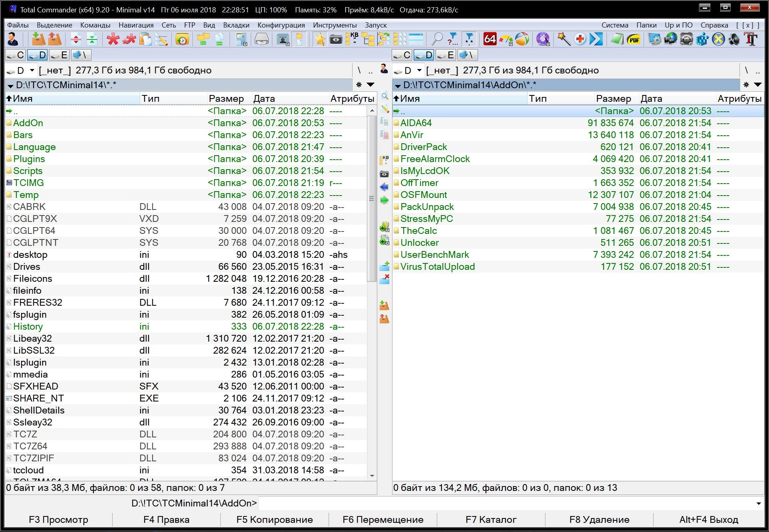Viewport: 769px width, 532px height.
Task: Select drive D button in right panel
Action: click(424, 55)
